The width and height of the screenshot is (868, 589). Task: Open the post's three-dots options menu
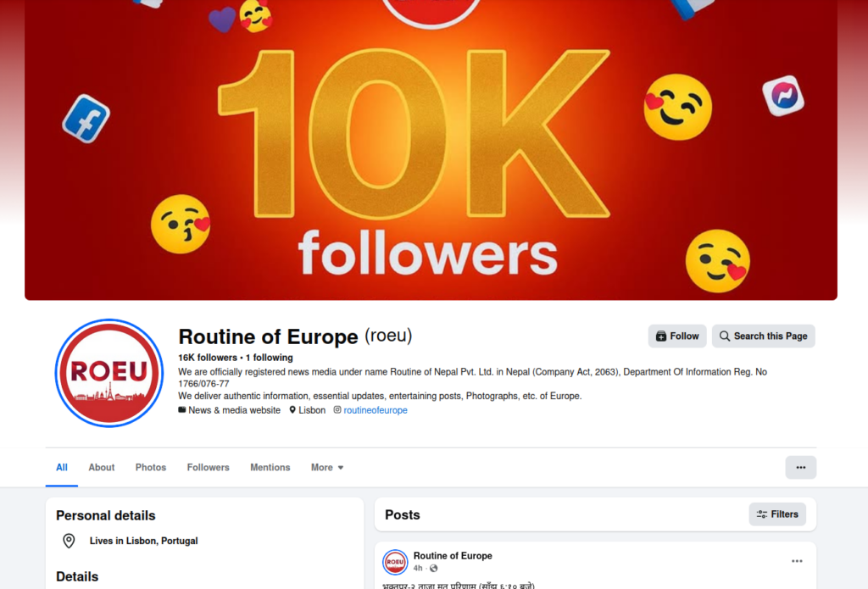(x=797, y=561)
